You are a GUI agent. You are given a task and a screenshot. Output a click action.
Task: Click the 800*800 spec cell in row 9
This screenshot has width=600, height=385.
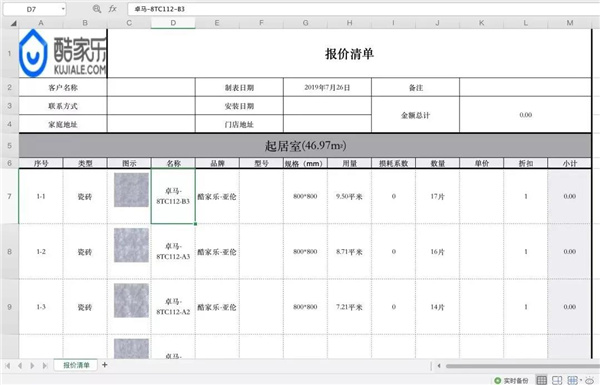(x=305, y=307)
